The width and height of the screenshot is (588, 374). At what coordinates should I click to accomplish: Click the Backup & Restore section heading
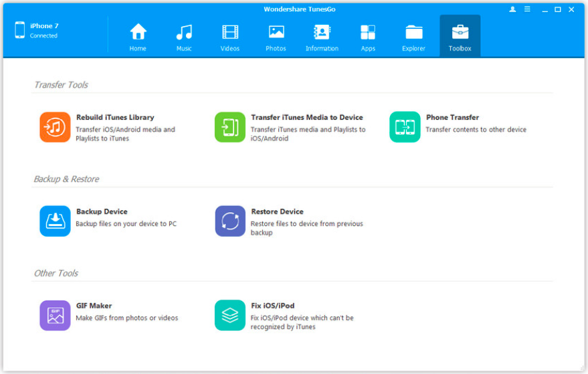66,179
